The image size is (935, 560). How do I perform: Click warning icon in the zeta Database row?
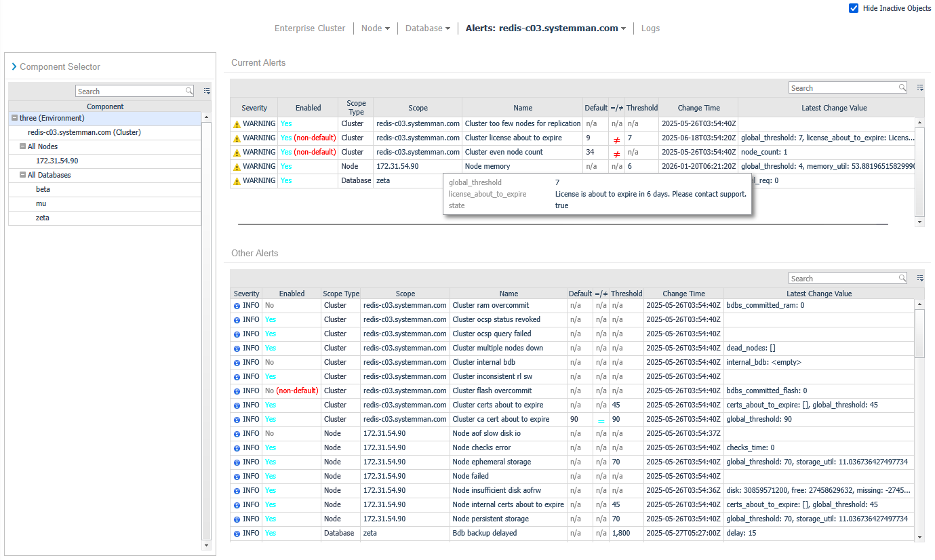tap(237, 181)
